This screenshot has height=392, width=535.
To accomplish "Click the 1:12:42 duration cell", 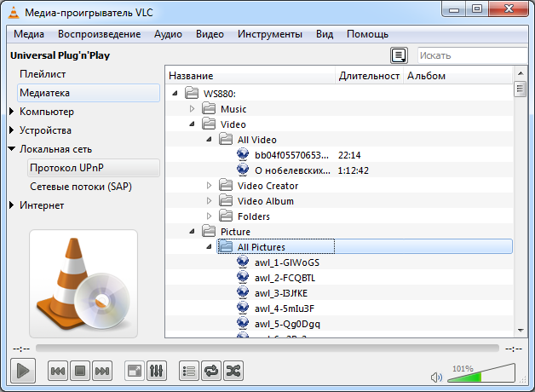I will (354, 170).
